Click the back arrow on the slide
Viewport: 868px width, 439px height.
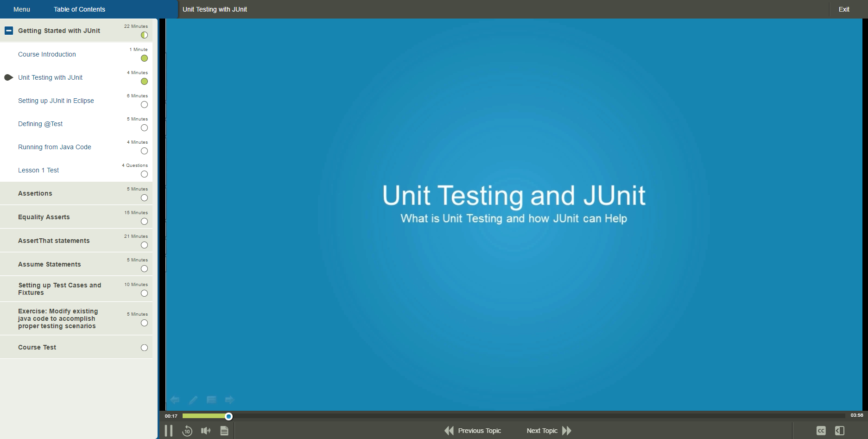pos(175,400)
